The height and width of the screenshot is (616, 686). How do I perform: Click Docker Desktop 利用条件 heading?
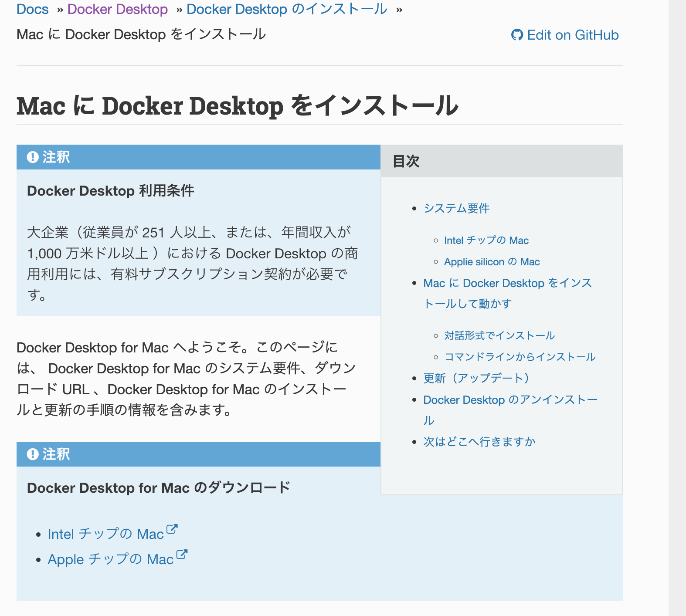pyautogui.click(x=110, y=191)
